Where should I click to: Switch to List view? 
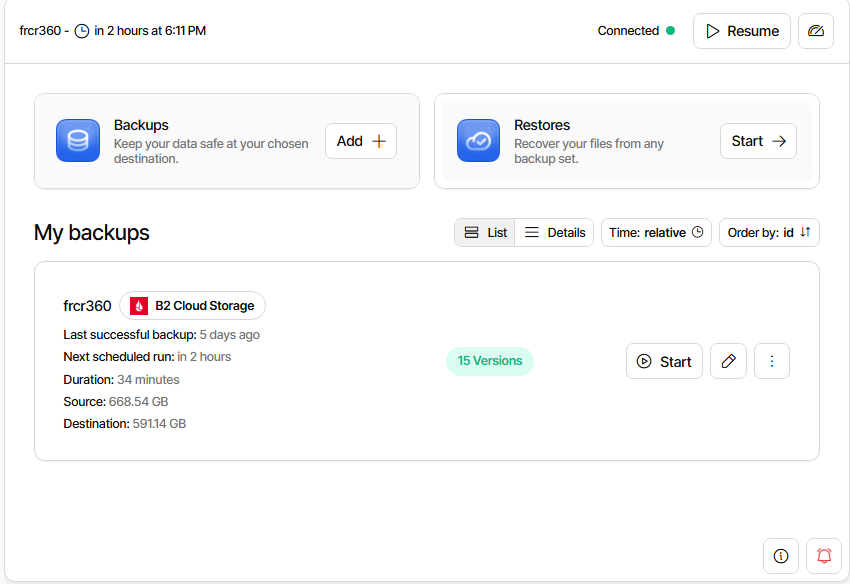click(x=485, y=232)
